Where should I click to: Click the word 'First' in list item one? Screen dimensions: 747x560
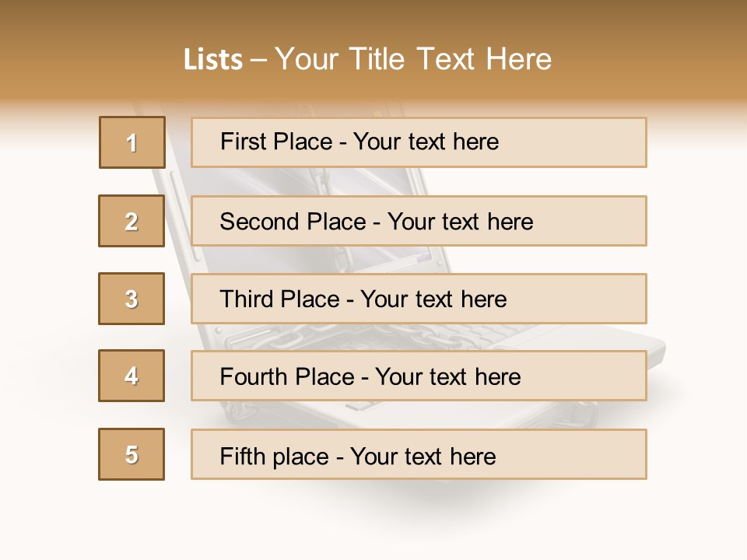point(240,142)
